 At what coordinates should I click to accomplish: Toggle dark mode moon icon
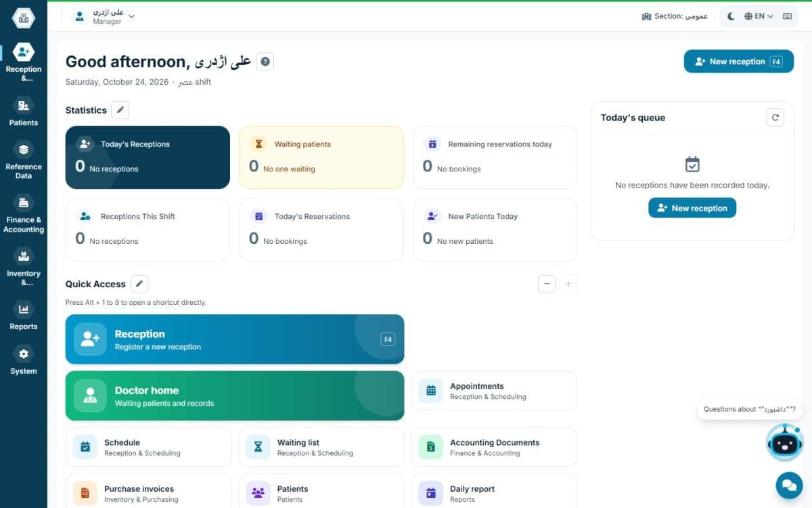coord(731,16)
